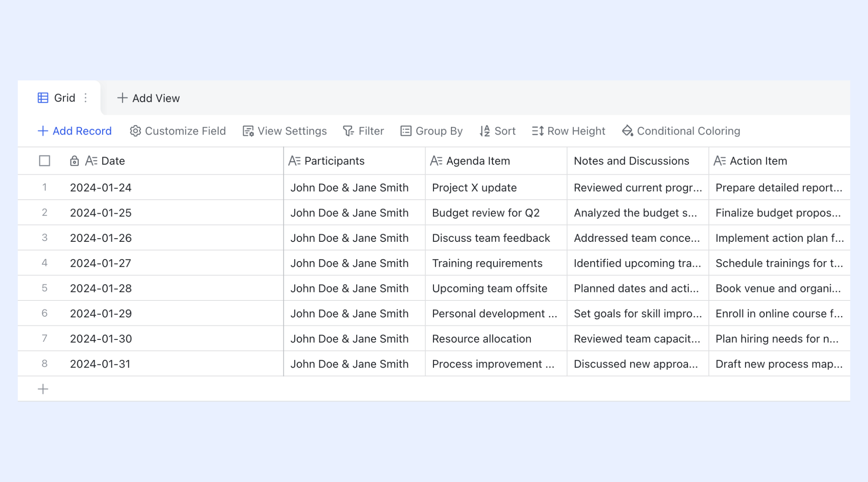Viewport: 868px width, 482px height.
Task: Click the text type icon beside Action Item
Action: [720, 161]
